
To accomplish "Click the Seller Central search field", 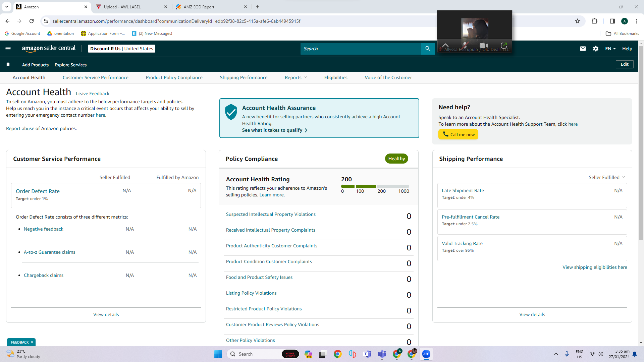I will click(361, 49).
